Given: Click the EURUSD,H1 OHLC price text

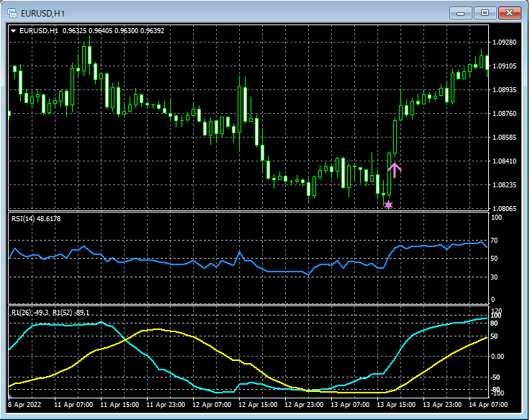Looking at the screenshot, I should [113, 31].
